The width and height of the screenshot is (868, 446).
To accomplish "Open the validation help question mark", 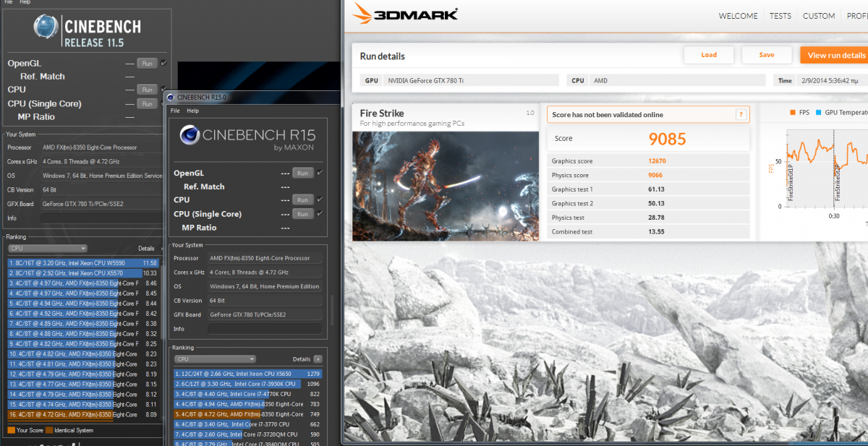I will point(740,114).
